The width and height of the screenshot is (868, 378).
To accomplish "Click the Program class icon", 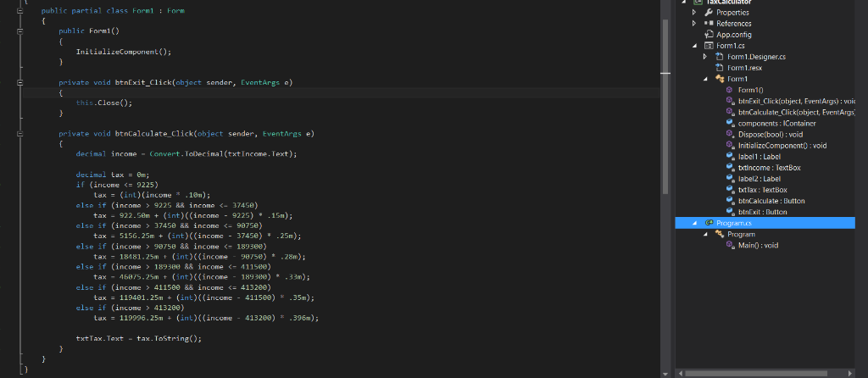I will tap(720, 234).
